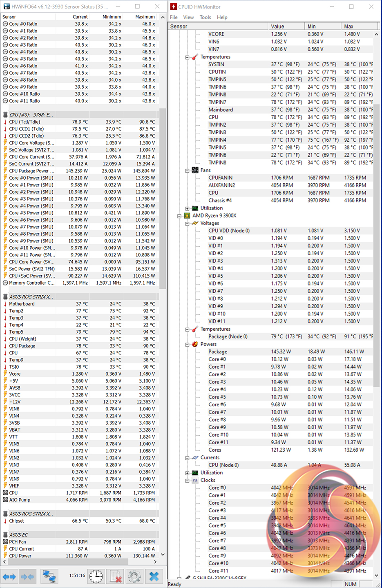Click the Maximum column header in HWiNFO

click(140, 17)
